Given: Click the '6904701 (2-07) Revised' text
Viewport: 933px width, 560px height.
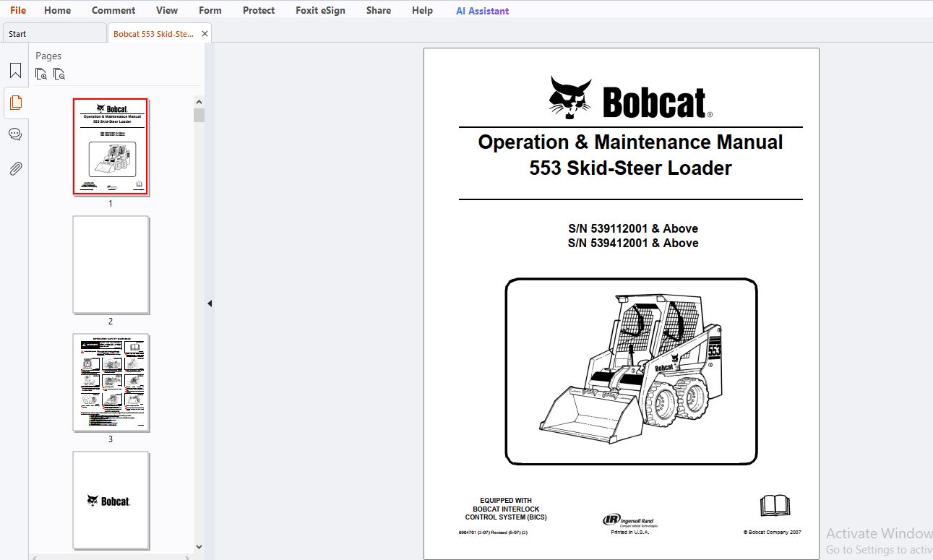Looking at the screenshot, I should [x=493, y=533].
